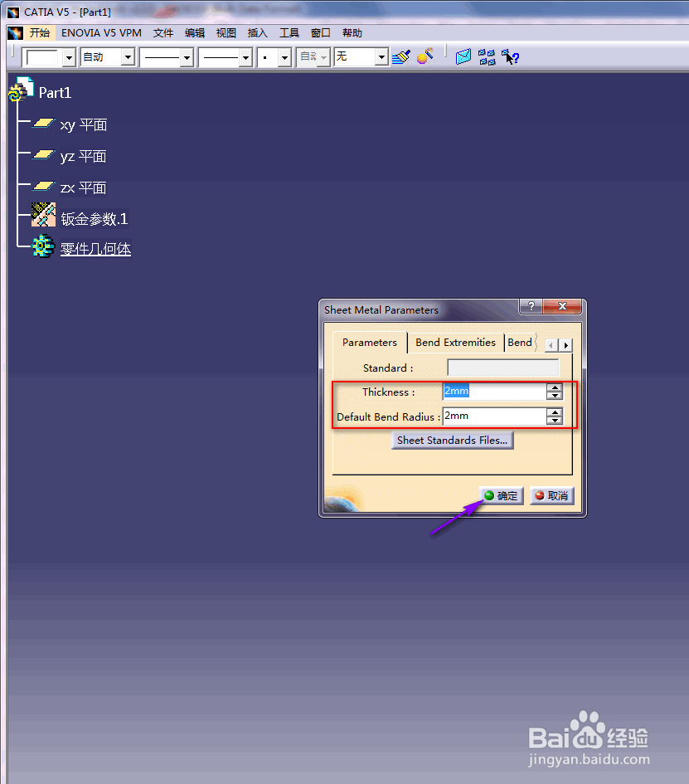Click the xy plane icon in tree
Image resolution: width=689 pixels, height=784 pixels.
(43, 123)
